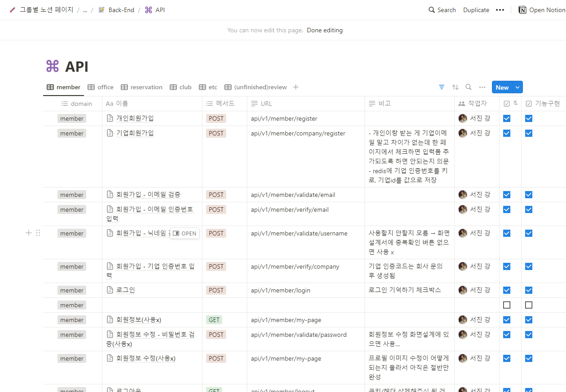
Task: Expand the ... breadcrumb to show hidden pages
Action: 85,9
